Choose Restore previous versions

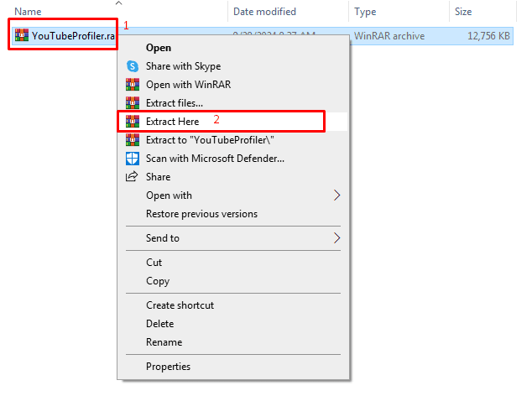pos(232,214)
